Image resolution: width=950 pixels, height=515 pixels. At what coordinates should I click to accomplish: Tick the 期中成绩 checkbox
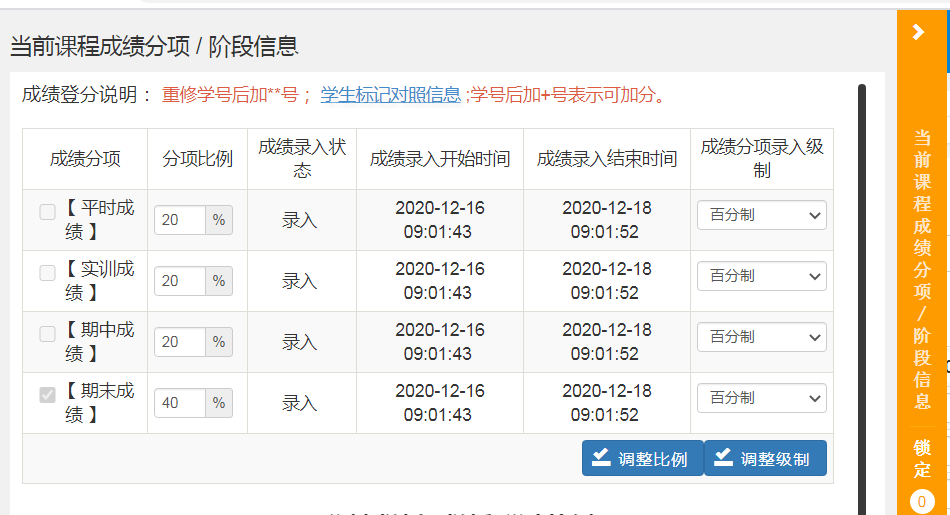pos(47,334)
